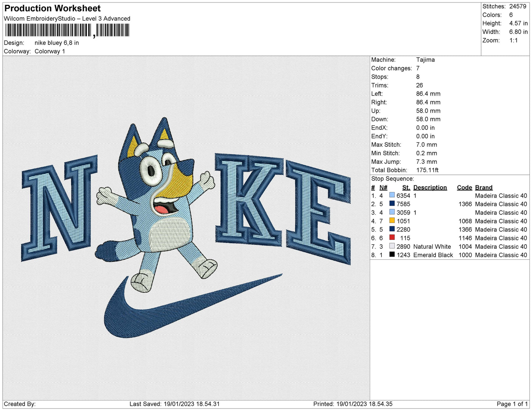Select the yellow swatch for thread 1051
The image size is (532, 411).
coord(392,221)
